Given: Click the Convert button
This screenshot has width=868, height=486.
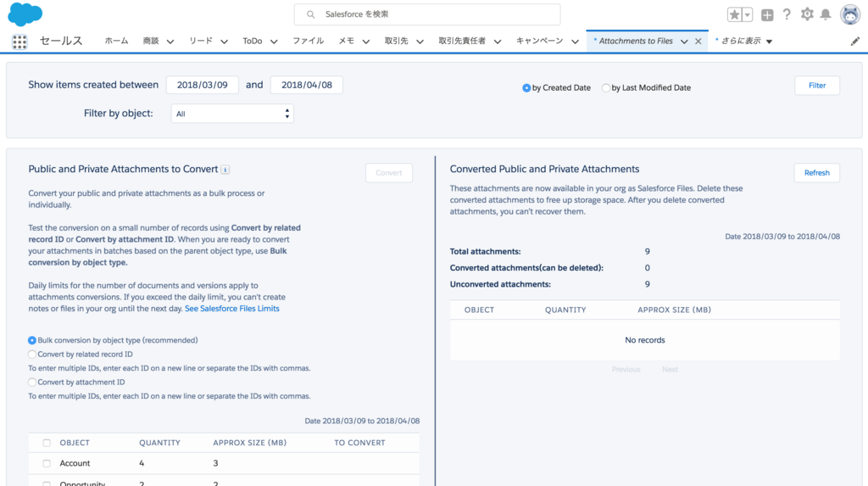Looking at the screenshot, I should [388, 173].
